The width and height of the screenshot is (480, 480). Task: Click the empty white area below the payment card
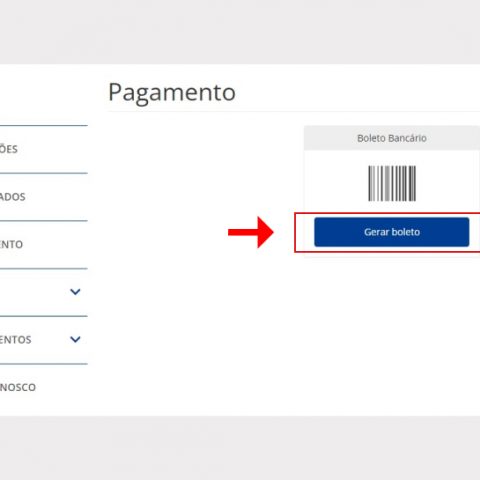pos(293,333)
